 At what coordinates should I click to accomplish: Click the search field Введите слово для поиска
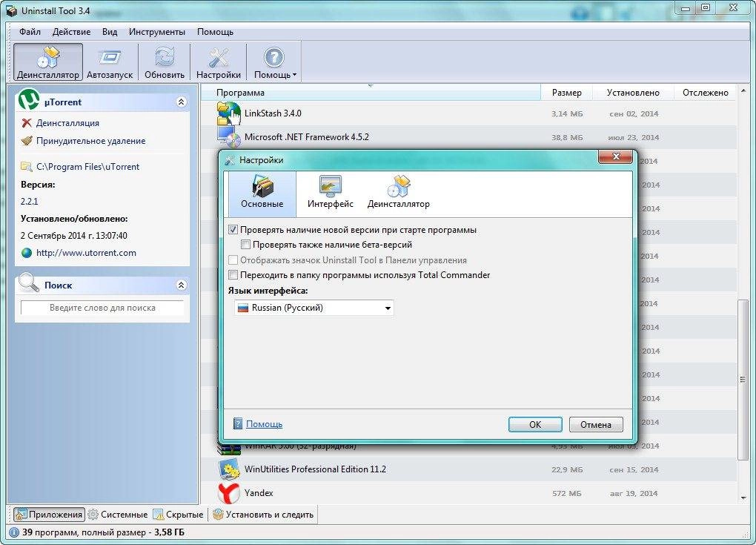[102, 308]
